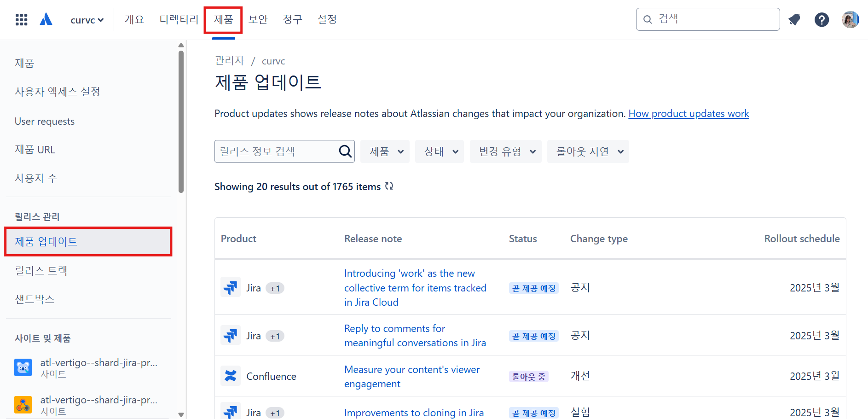Open the notifications icon
Viewport: 868px width, 419px height.
(794, 20)
